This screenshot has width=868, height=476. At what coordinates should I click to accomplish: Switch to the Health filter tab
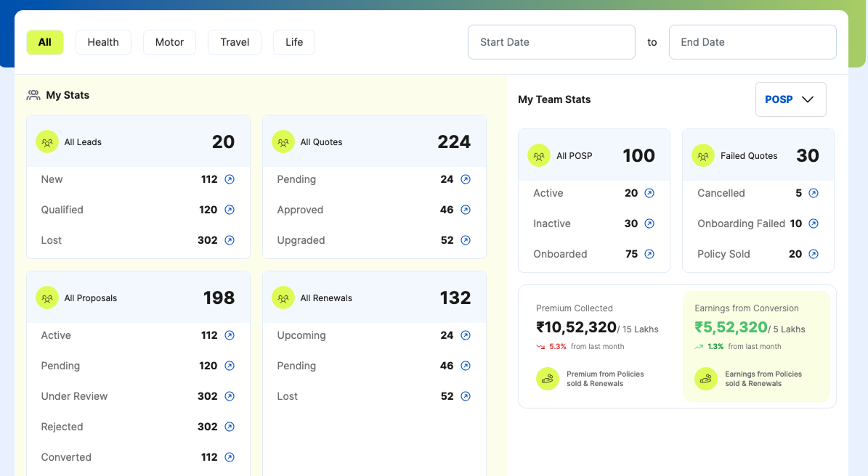(103, 42)
